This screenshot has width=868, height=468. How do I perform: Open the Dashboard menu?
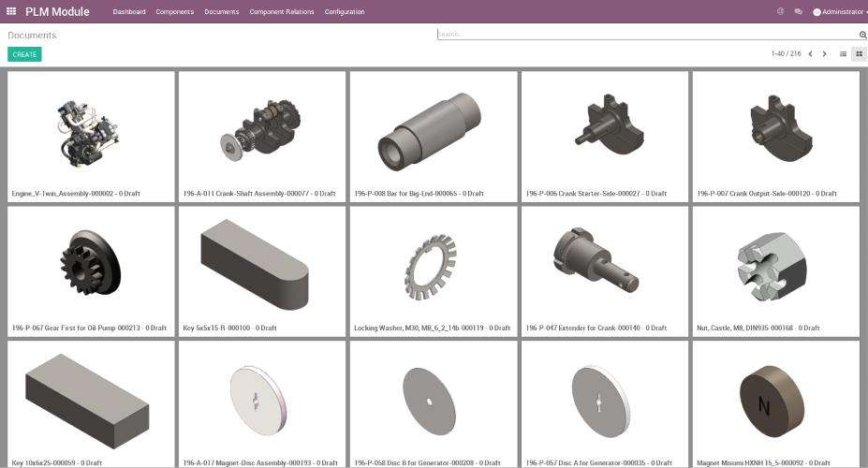pyautogui.click(x=129, y=11)
